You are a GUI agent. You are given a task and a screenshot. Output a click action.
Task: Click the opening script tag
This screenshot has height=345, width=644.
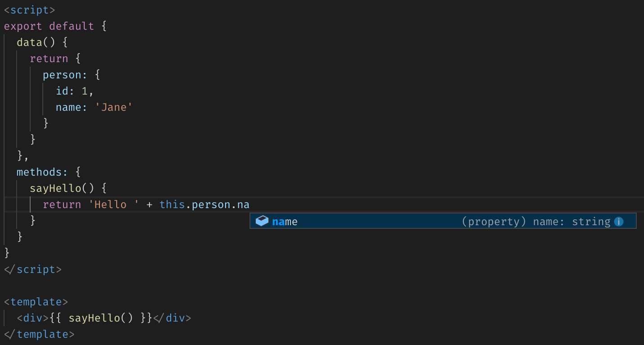[29, 10]
